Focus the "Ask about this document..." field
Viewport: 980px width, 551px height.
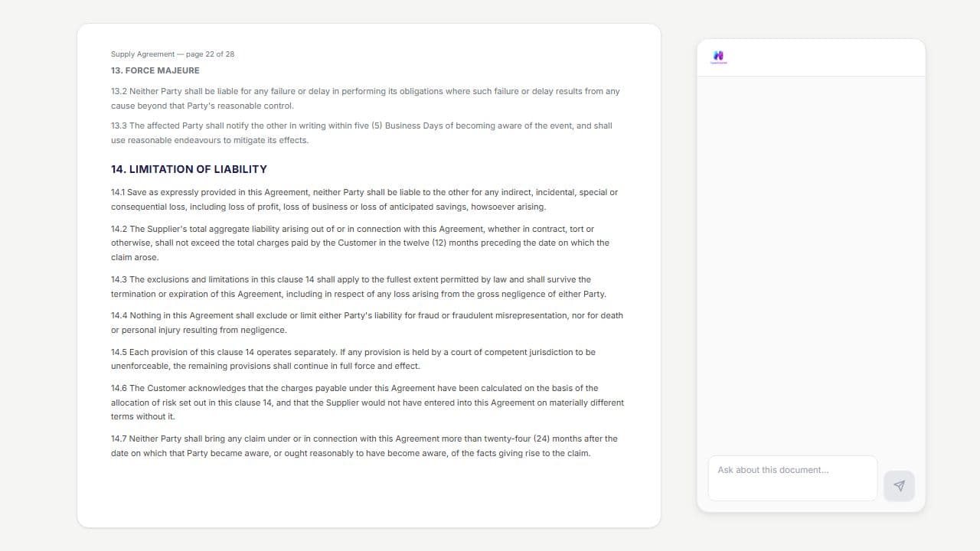(x=792, y=478)
